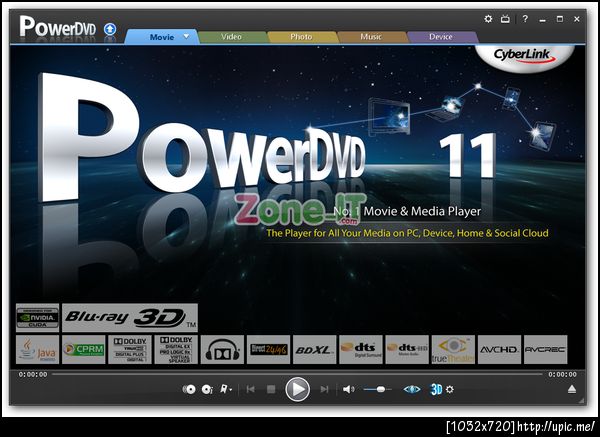The height and width of the screenshot is (437, 600).
Task: Click the CPRM badge
Action: click(x=83, y=349)
